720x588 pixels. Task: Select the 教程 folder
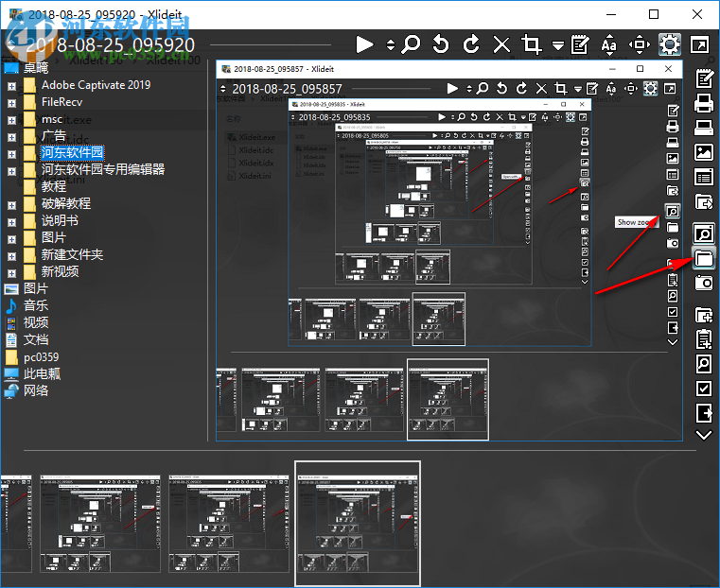pyautogui.click(x=54, y=186)
